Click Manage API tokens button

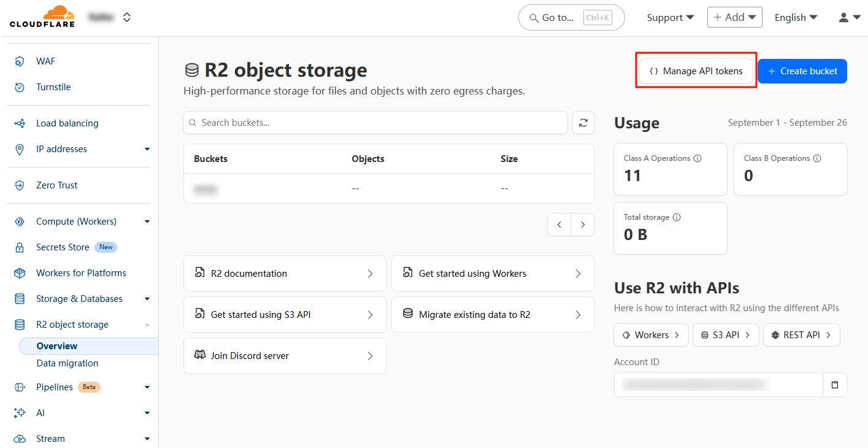[696, 71]
